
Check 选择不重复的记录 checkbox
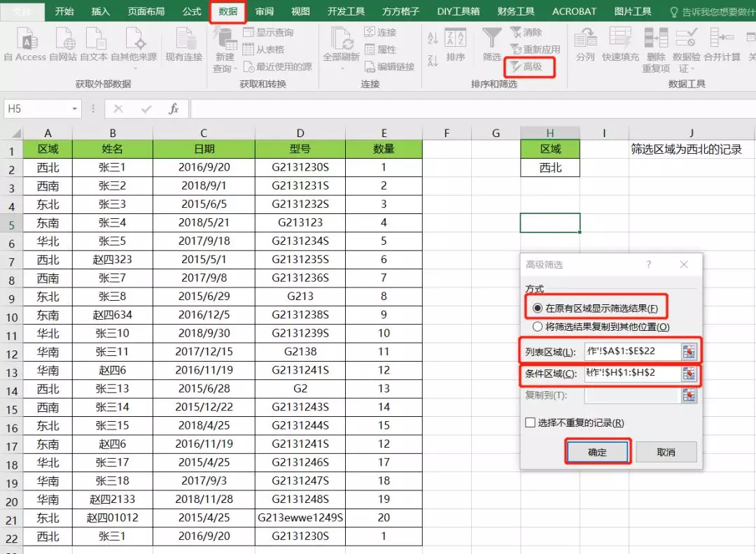click(531, 422)
